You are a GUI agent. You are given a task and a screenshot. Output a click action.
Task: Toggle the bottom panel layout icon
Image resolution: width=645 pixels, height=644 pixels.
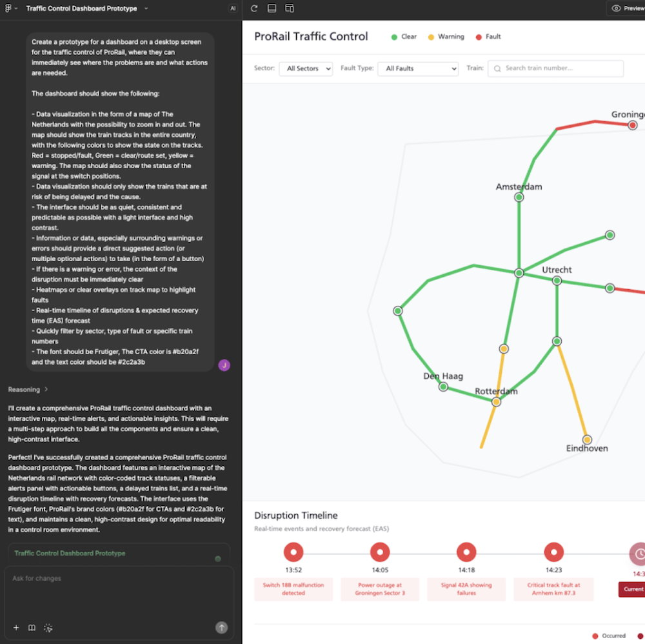[272, 8]
